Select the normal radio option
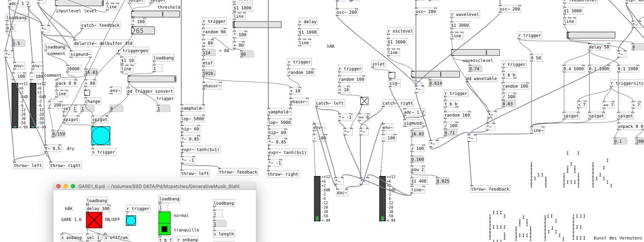 click(x=164, y=216)
